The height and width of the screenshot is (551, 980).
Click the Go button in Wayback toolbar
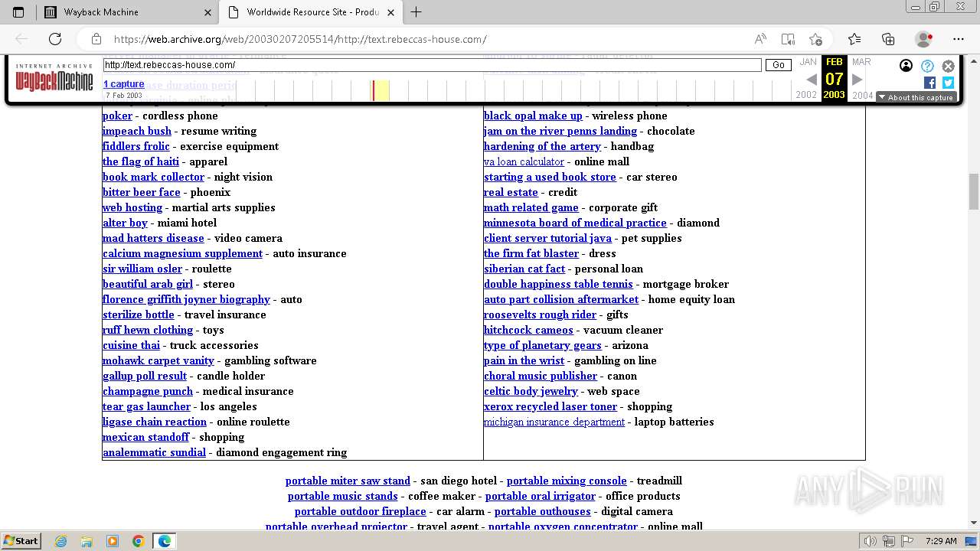tap(779, 65)
